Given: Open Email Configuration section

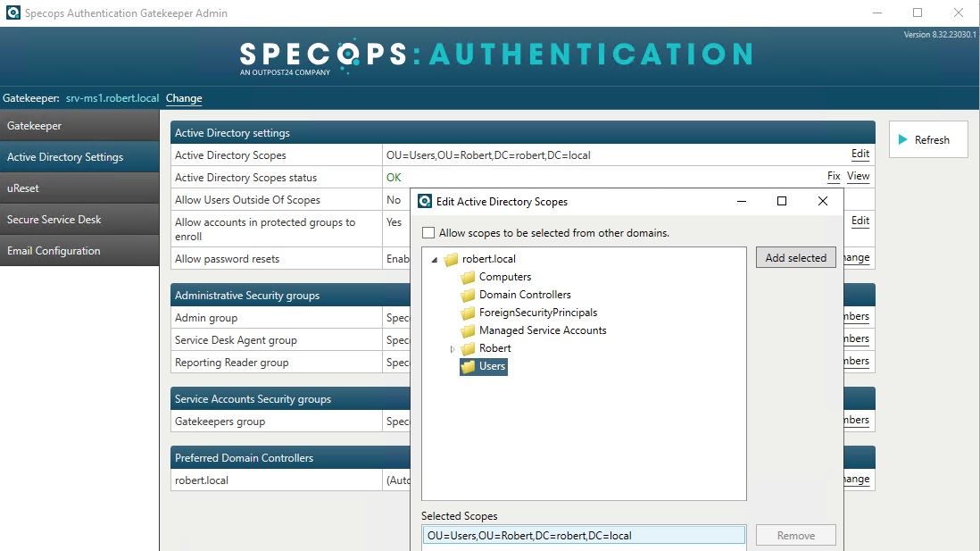Looking at the screenshot, I should 79,251.
